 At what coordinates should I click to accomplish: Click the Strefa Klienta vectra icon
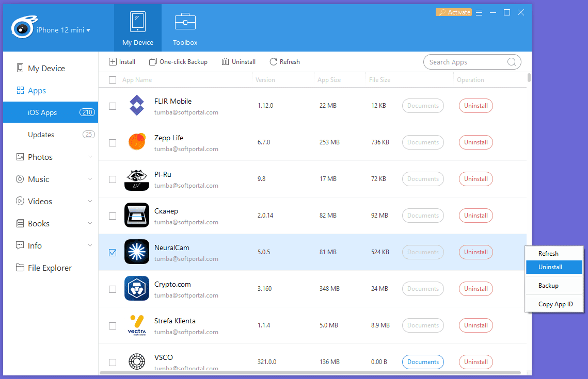pyautogui.click(x=137, y=325)
